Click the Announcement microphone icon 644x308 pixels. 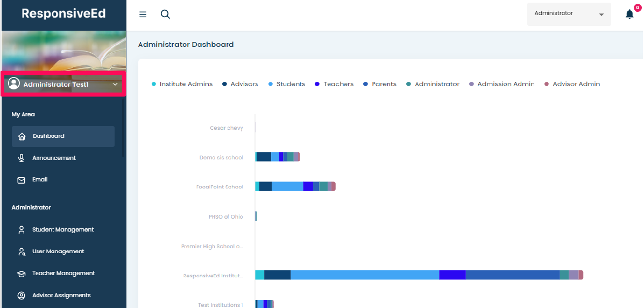click(x=22, y=158)
